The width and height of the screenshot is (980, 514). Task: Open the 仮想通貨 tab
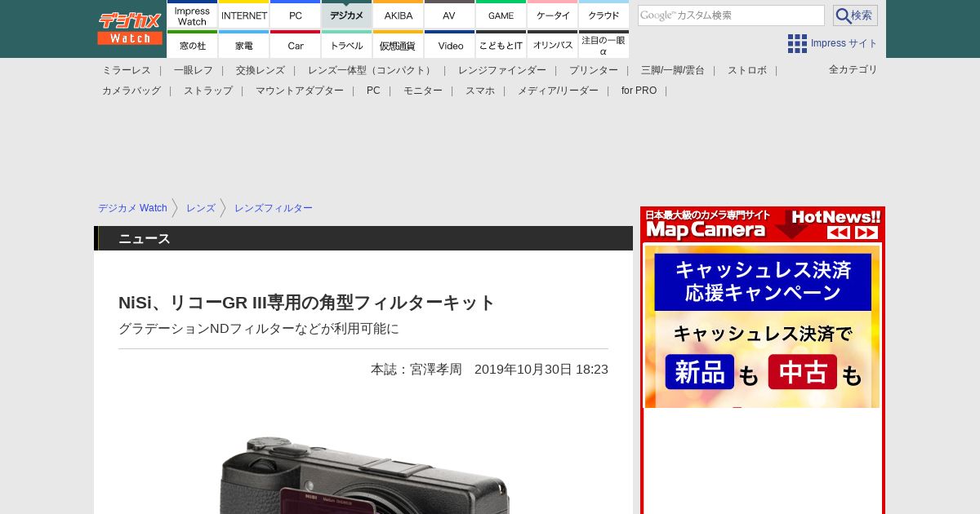[399, 44]
